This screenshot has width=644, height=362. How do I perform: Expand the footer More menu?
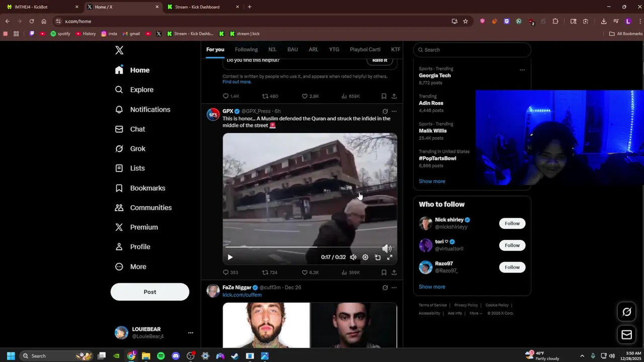(x=475, y=313)
